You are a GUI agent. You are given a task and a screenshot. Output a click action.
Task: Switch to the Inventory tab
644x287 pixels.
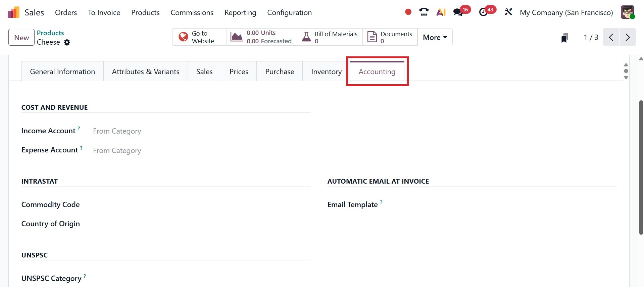pos(326,71)
